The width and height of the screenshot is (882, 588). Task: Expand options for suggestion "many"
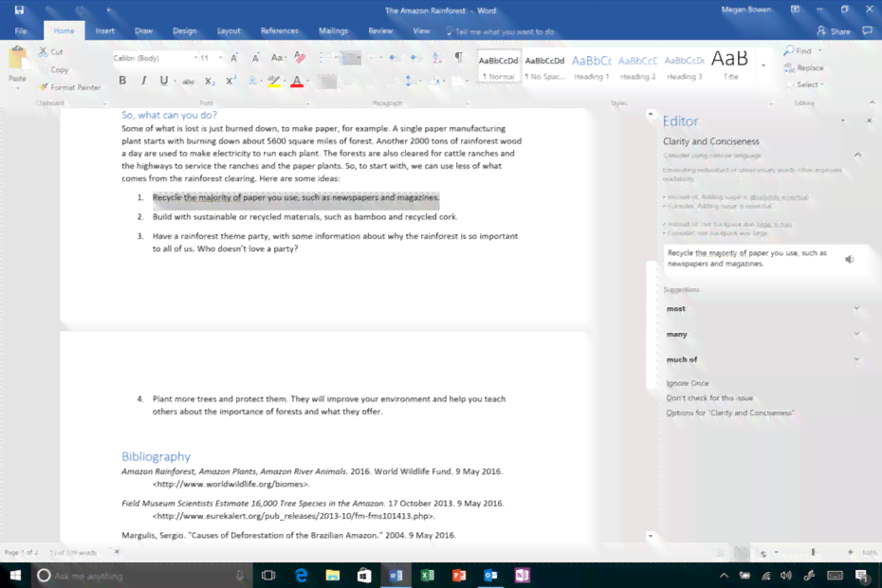856,334
